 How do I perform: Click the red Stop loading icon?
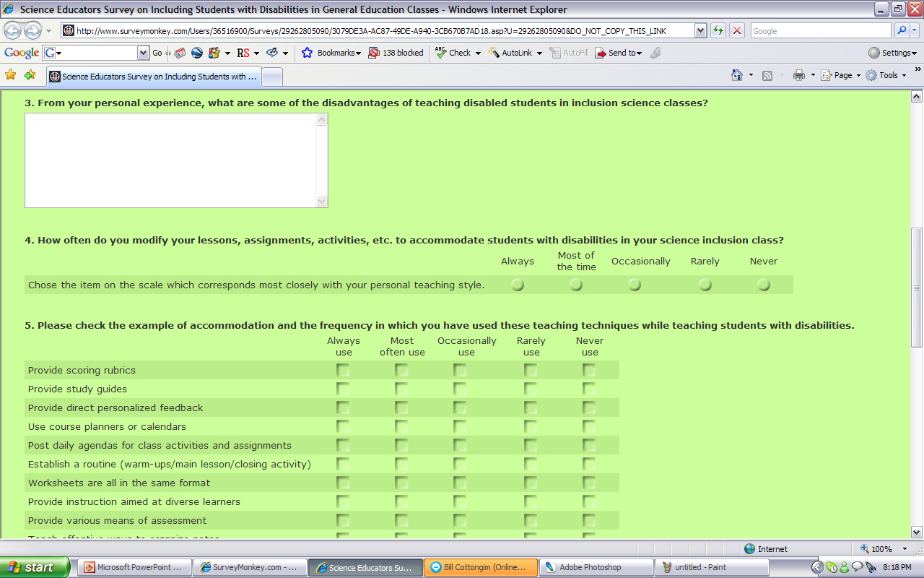736,31
